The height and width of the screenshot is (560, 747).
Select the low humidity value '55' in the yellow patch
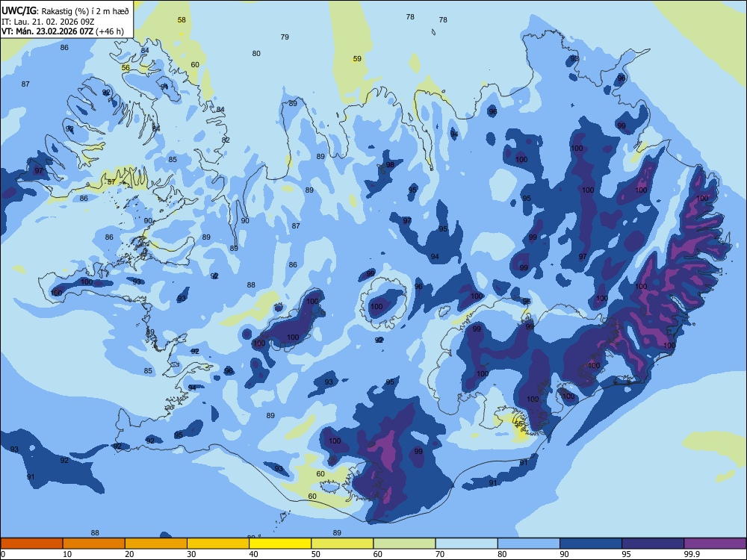tap(519, 423)
